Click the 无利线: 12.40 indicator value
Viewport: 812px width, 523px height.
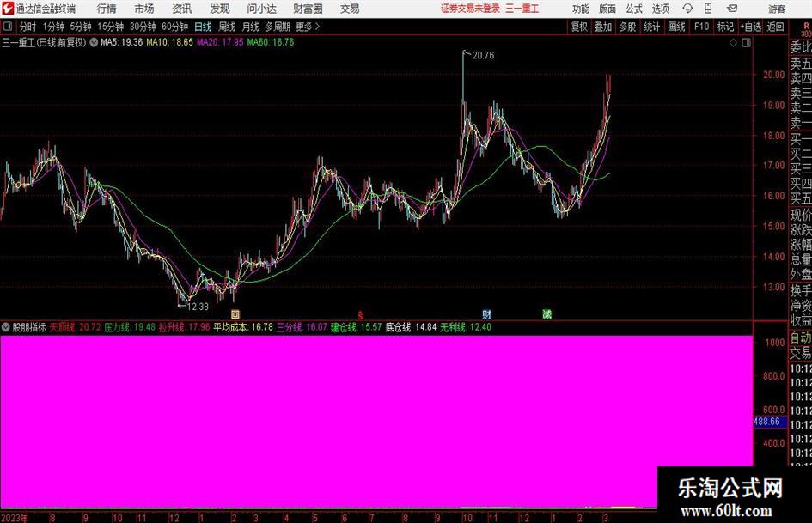pyautogui.click(x=466, y=327)
